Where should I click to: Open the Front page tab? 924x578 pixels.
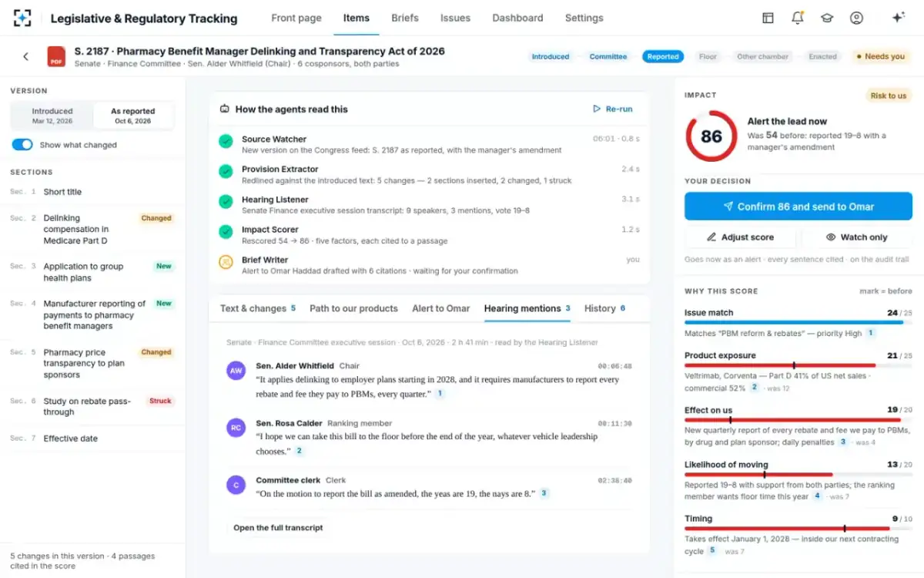coord(296,18)
